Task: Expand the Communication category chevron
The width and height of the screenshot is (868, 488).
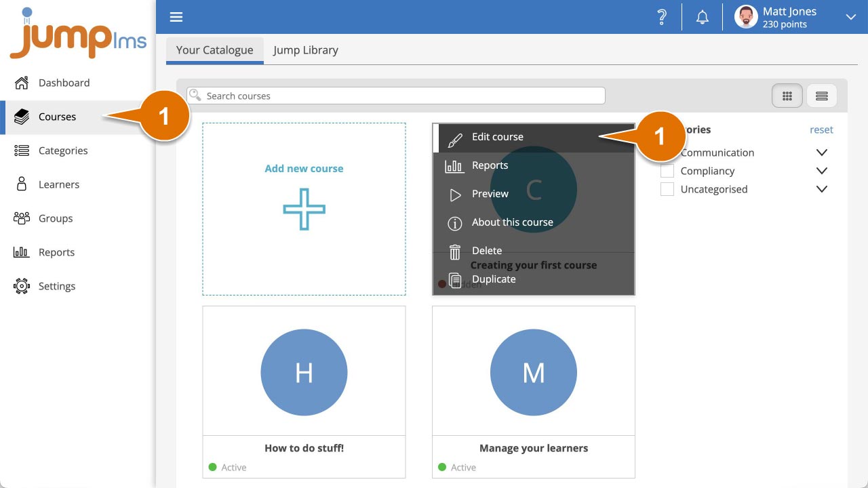Action: (x=822, y=152)
